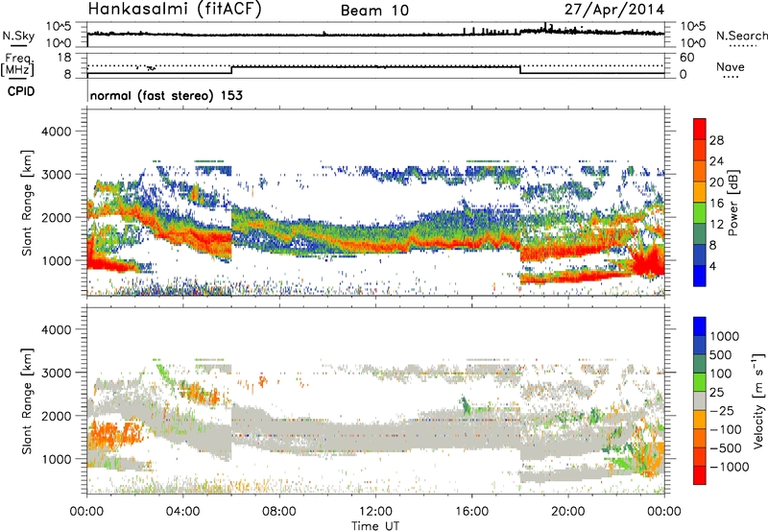This screenshot has height=532, width=768.
Task: Click the '04:00' time tick label
Action: [183, 512]
